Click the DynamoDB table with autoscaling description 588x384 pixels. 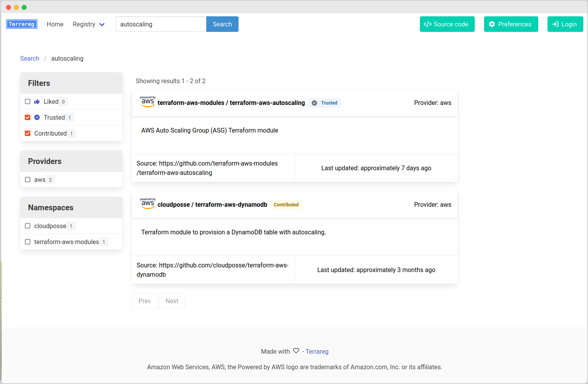pos(233,232)
